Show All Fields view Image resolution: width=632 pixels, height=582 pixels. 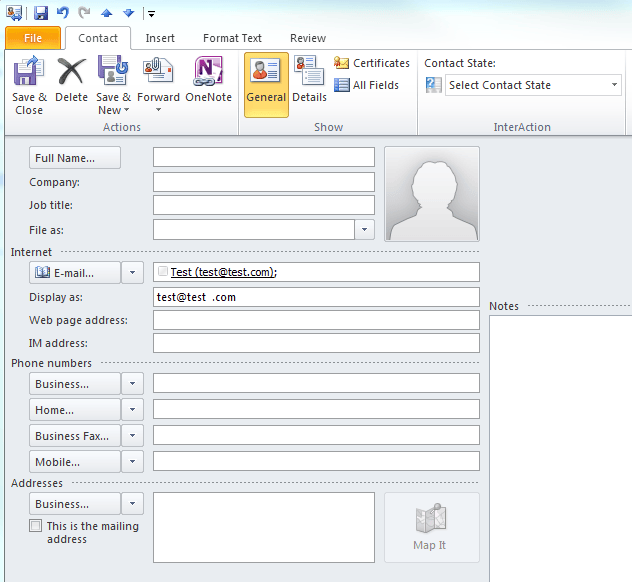[366, 85]
